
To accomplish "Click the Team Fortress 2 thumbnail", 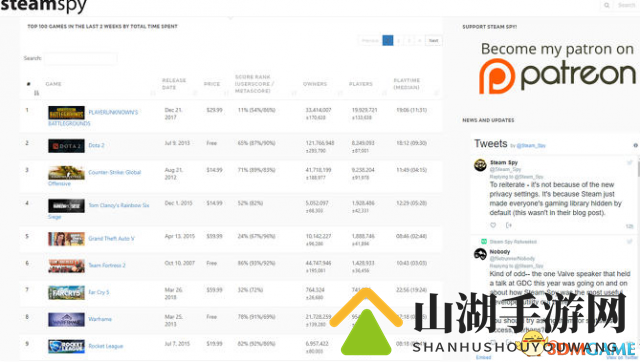I will (x=66, y=266).
